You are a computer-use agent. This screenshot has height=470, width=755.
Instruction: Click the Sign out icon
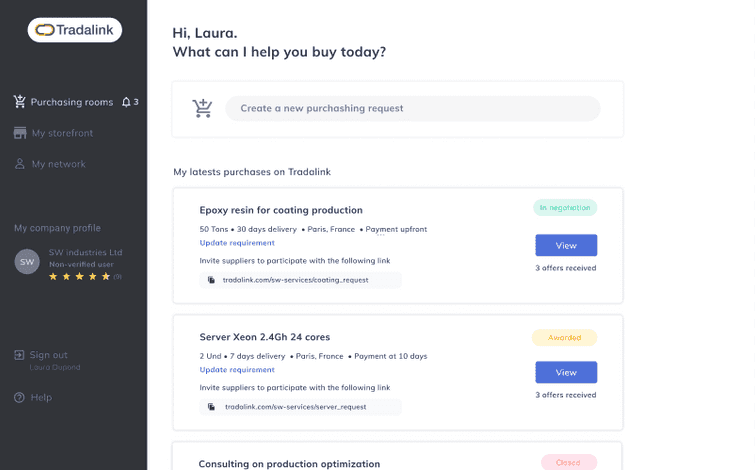coord(19,355)
